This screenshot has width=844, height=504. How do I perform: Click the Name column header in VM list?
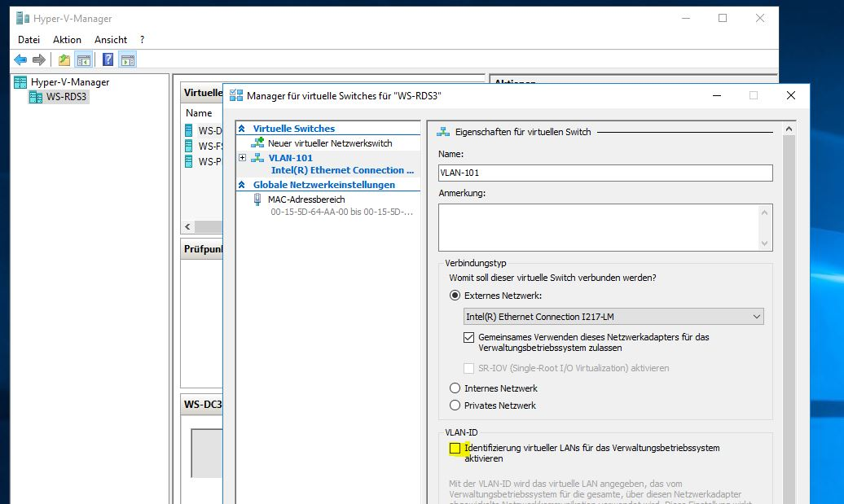(x=199, y=113)
